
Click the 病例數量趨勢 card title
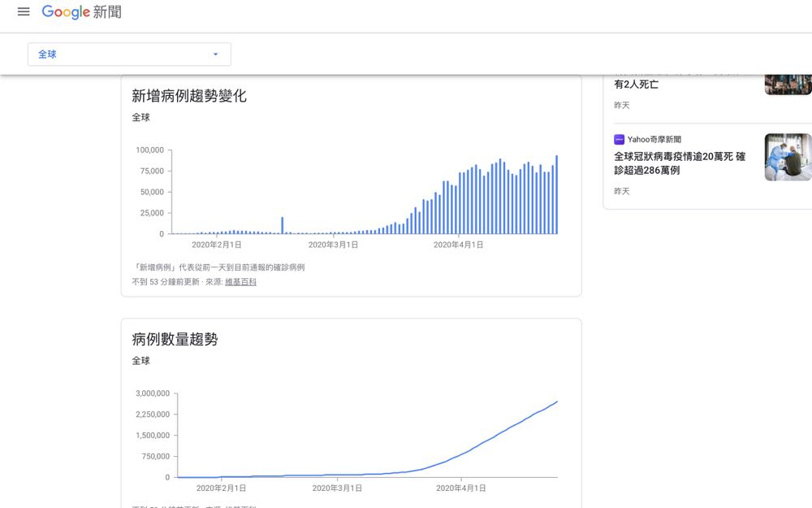tap(175, 340)
